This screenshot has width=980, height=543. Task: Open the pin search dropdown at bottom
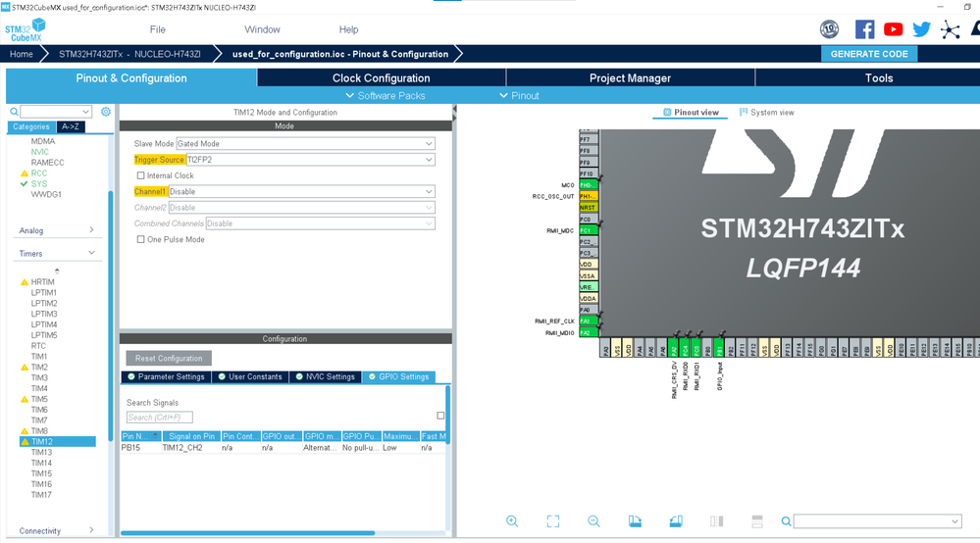[x=878, y=521]
